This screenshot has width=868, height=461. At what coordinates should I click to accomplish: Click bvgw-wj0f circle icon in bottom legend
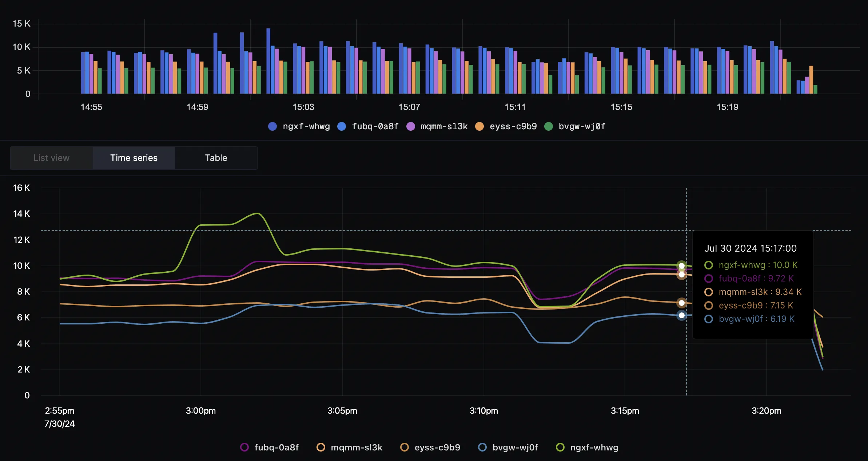point(482,447)
